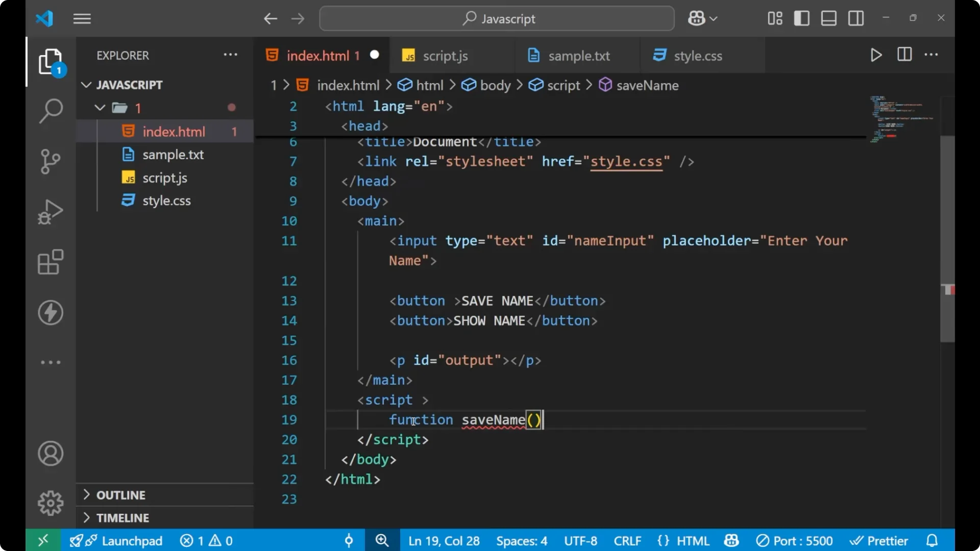Viewport: 980px width, 551px height.
Task: Run the code with the Run button
Action: 876,55
